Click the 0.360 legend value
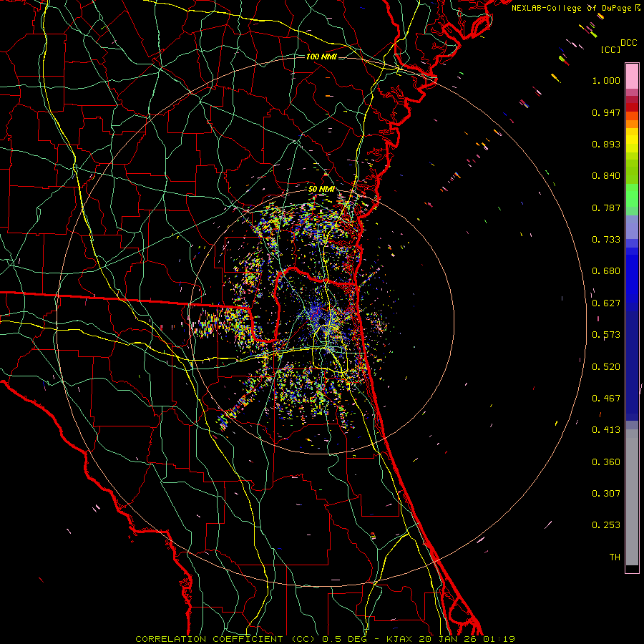This screenshot has height=644, width=644. click(x=606, y=462)
